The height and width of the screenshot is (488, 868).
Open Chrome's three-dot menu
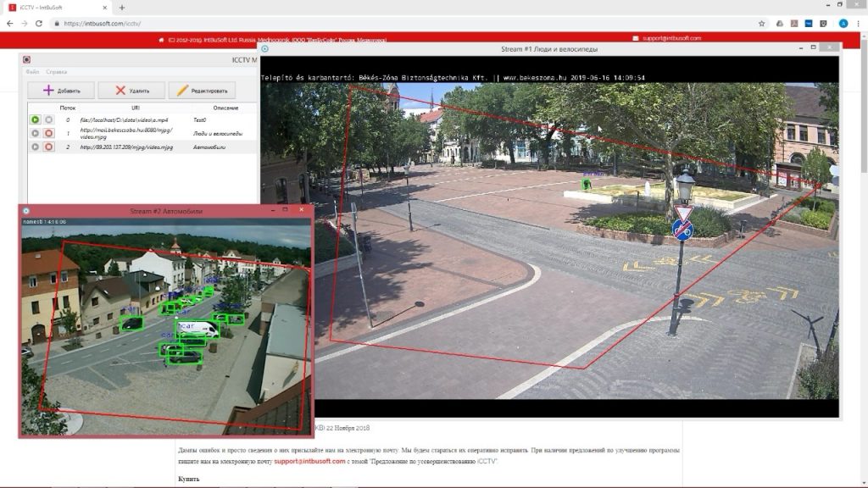click(x=859, y=23)
